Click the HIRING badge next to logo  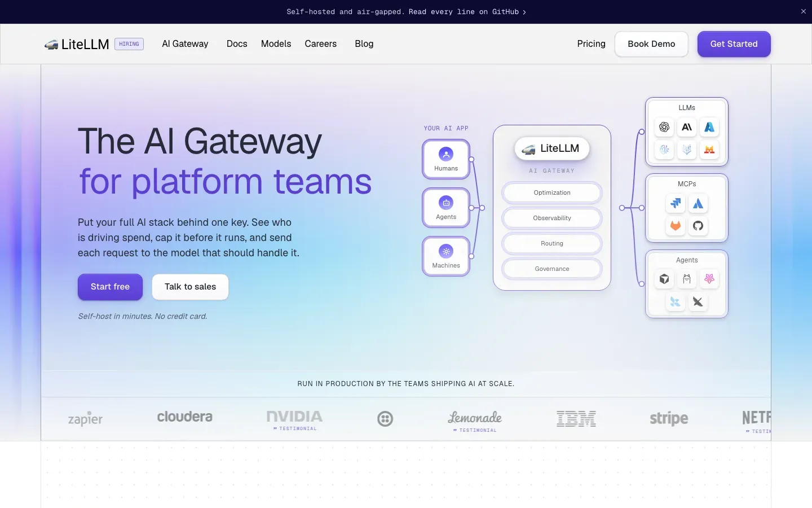click(129, 44)
